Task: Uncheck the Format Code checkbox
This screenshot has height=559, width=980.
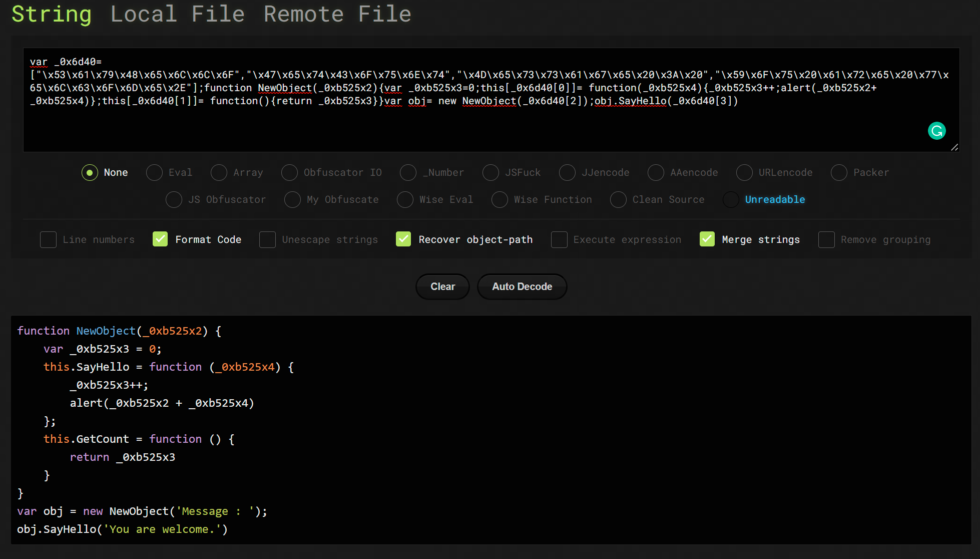Action: pos(160,239)
